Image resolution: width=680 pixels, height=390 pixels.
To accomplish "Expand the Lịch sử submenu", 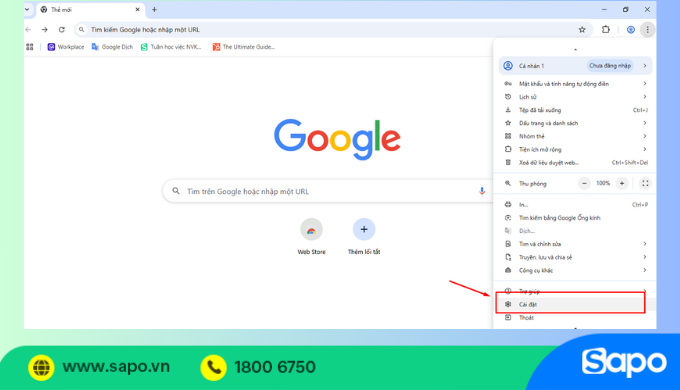I will tap(575, 97).
